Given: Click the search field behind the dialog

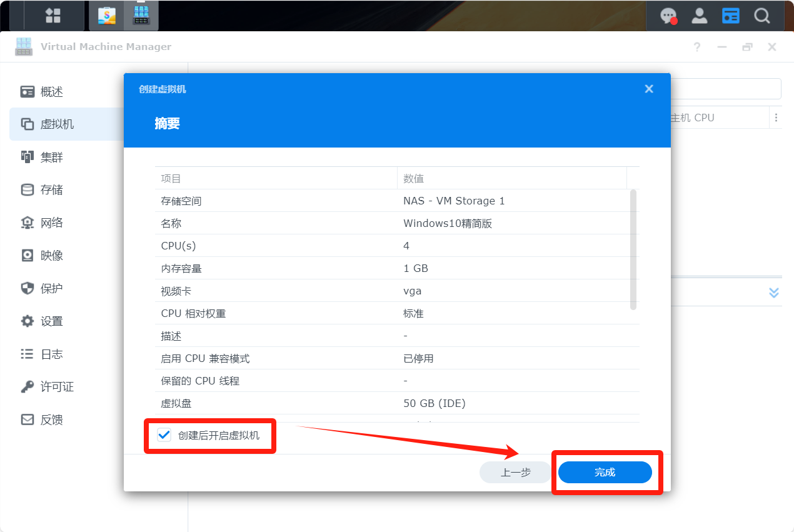Looking at the screenshot, I should click(725, 89).
